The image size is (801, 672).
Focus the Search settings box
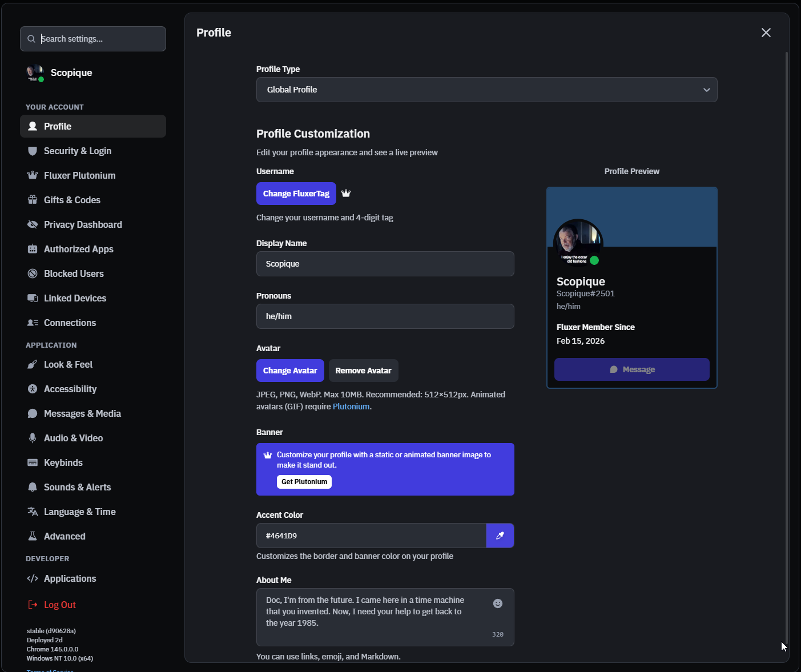click(93, 39)
